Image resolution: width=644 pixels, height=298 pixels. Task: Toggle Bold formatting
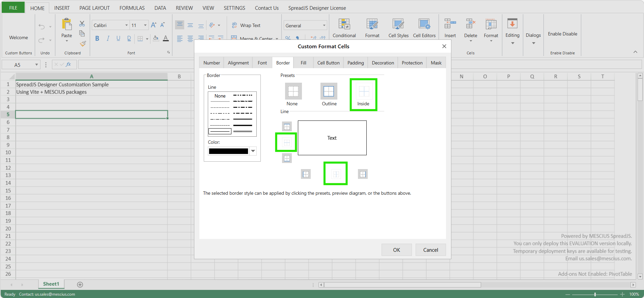click(x=97, y=38)
